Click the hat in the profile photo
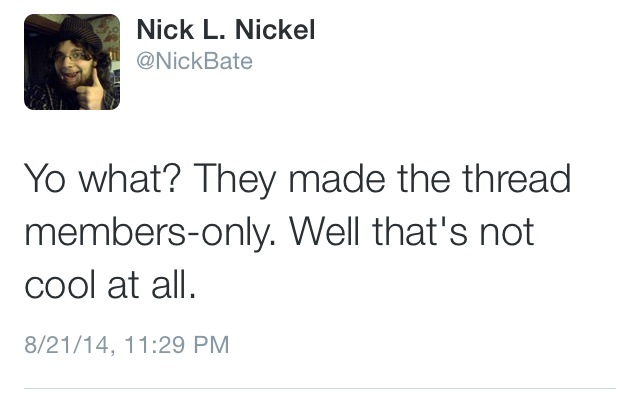Image resolution: width=640 pixels, height=394 pixels. (x=80, y=31)
